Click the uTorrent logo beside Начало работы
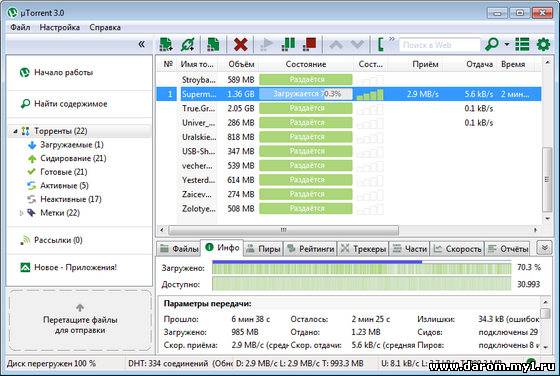 pos(24,72)
